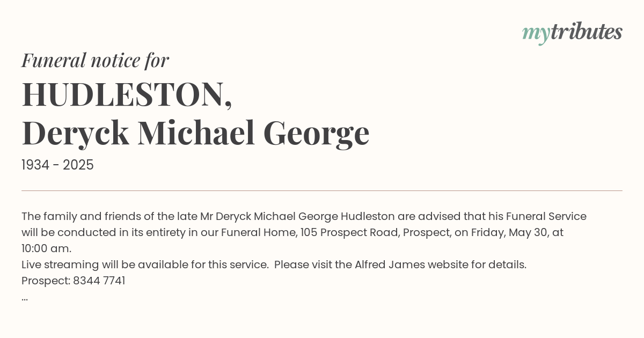
Task: Click the "Funeral notice for" italic heading
Action: coord(95,60)
